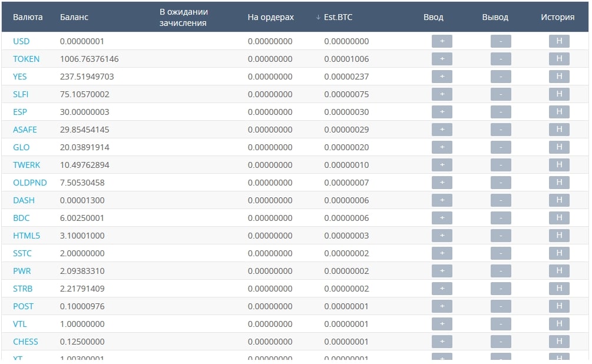The image size is (592, 364).
Task: Open the CHESS currency link
Action: pos(25,342)
